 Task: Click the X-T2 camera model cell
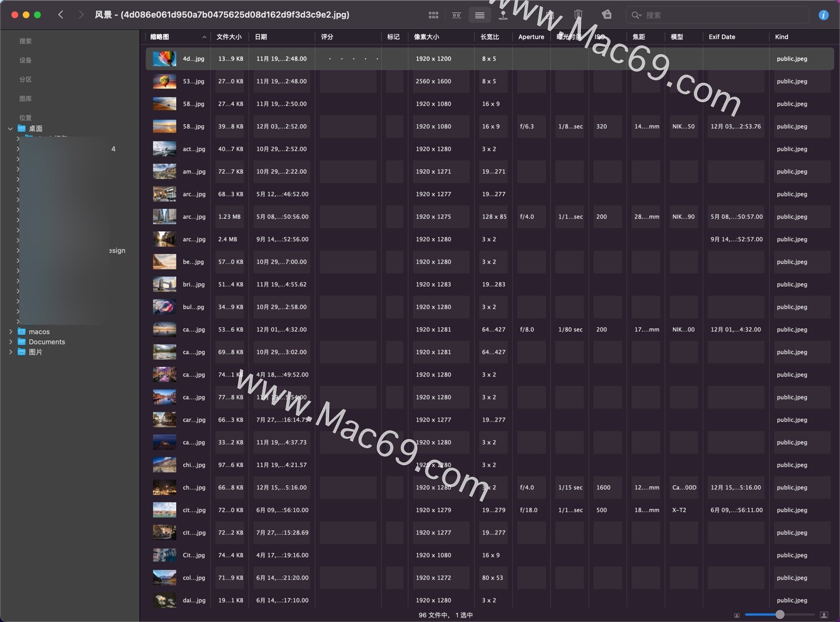(679, 510)
